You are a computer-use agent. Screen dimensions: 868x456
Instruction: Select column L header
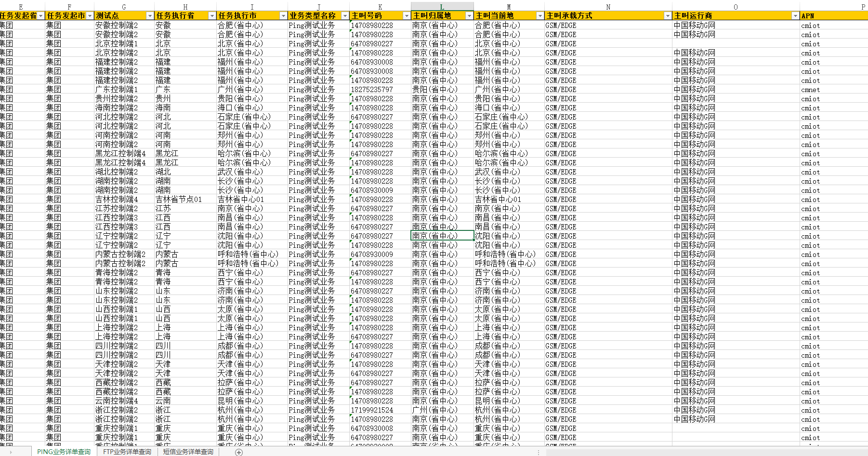(x=442, y=7)
